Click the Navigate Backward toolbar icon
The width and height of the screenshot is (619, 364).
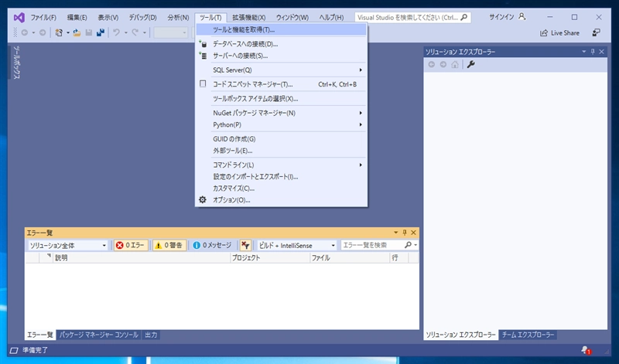[x=25, y=32]
